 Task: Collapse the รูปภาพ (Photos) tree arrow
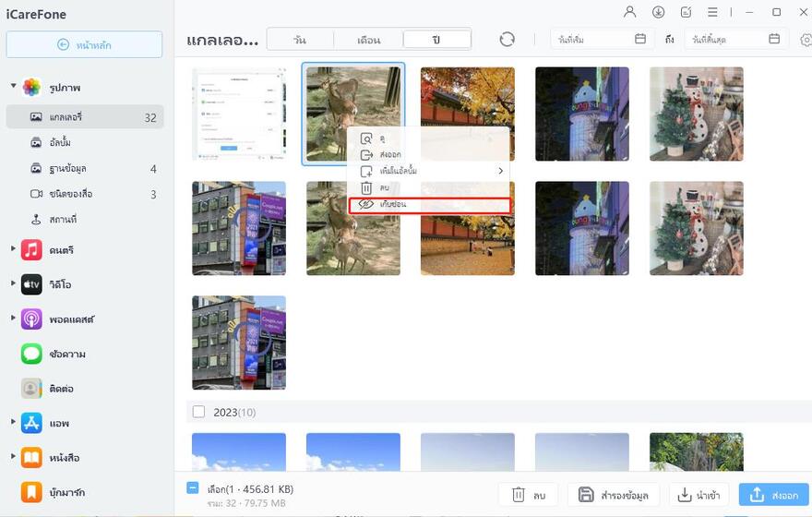[x=14, y=86]
